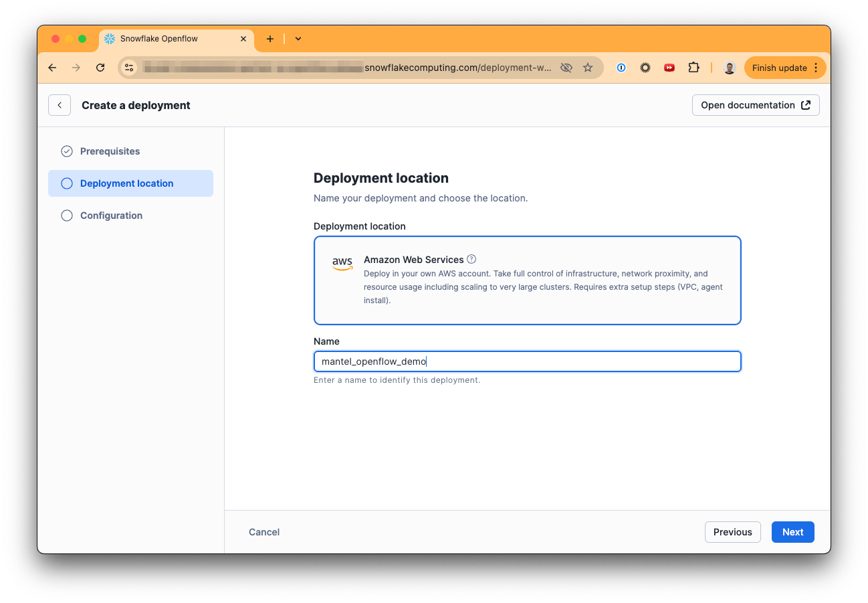Open the 1Password extension

(621, 68)
